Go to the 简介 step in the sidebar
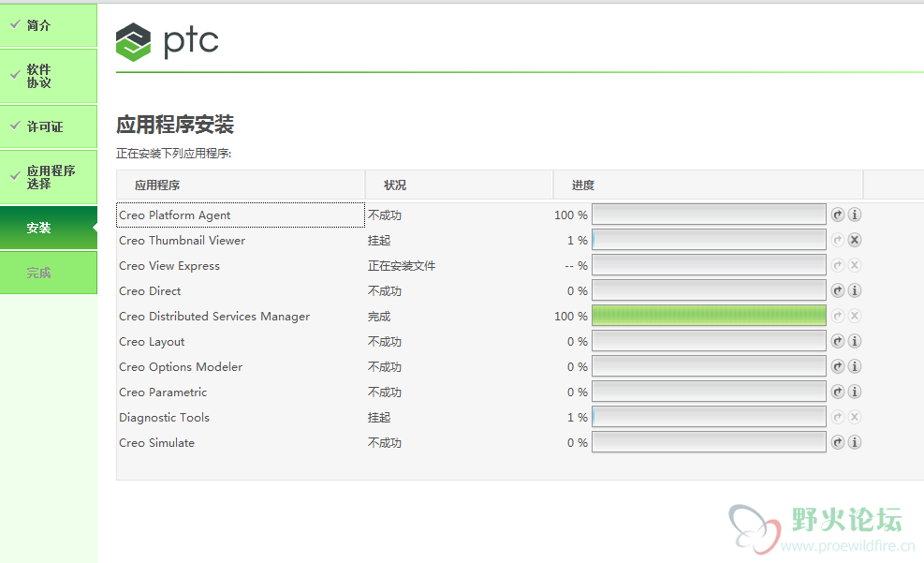 point(49,25)
